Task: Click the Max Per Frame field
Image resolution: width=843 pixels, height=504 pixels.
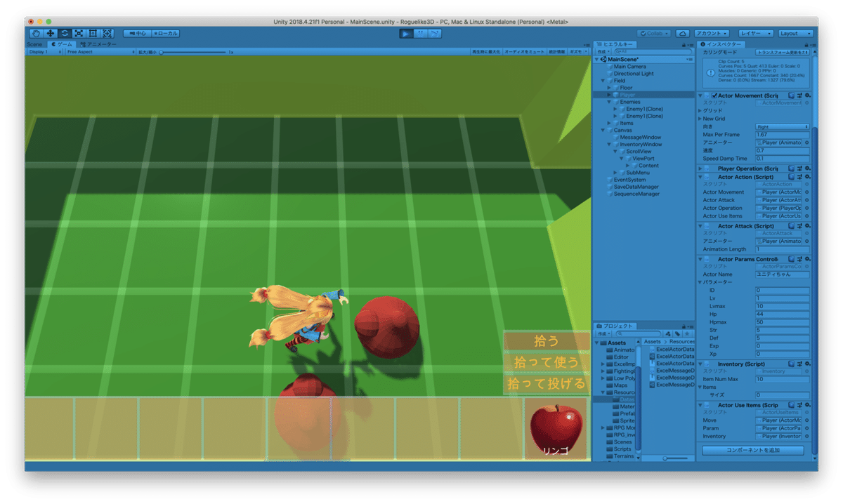Action: click(x=783, y=135)
